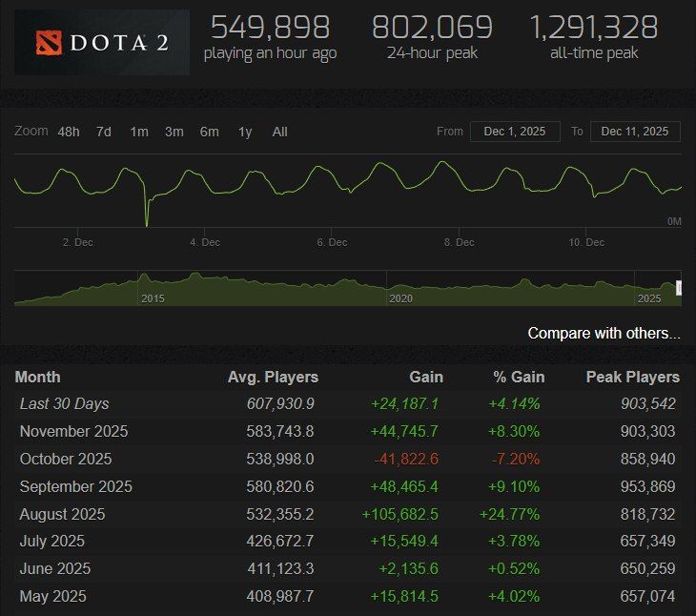Select the 6m zoom range
Image resolution: width=696 pixels, height=616 pixels.
[x=209, y=132]
